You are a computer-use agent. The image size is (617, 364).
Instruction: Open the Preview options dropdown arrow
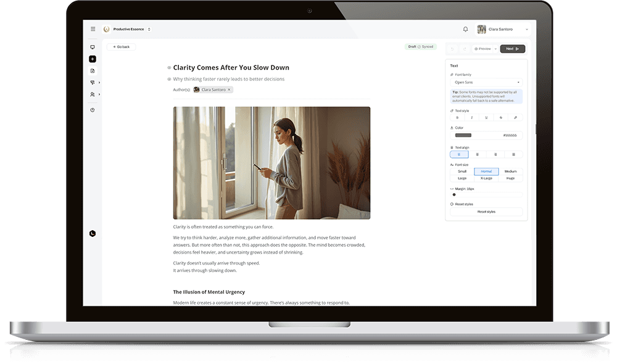pos(495,49)
